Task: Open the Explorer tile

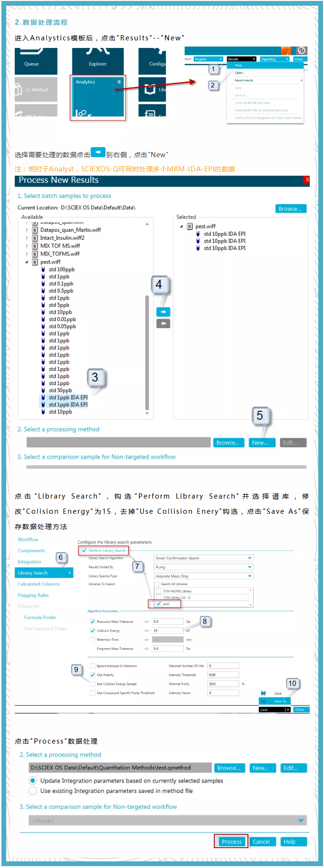Action: click(x=98, y=61)
